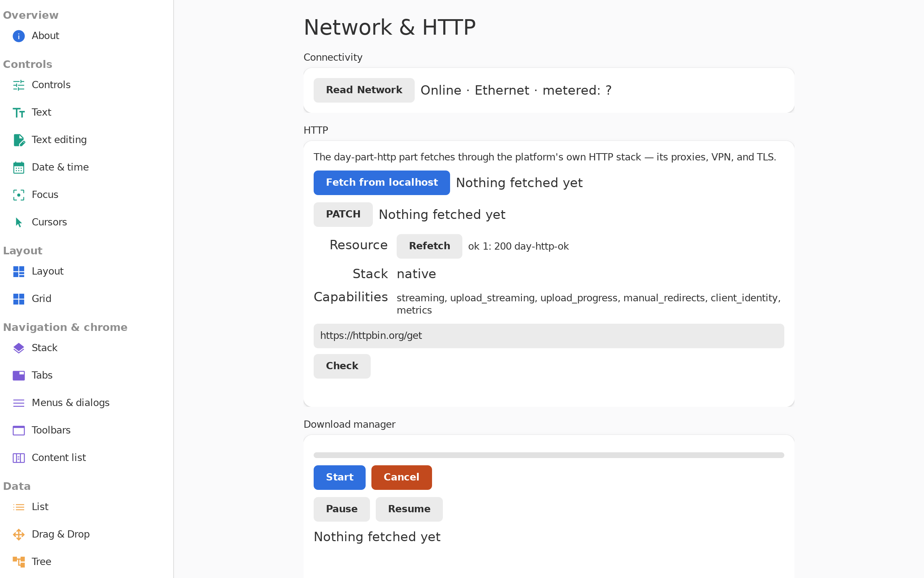This screenshot has height=578, width=924.
Task: Click the Network & HTTP heading
Action: pos(389,27)
